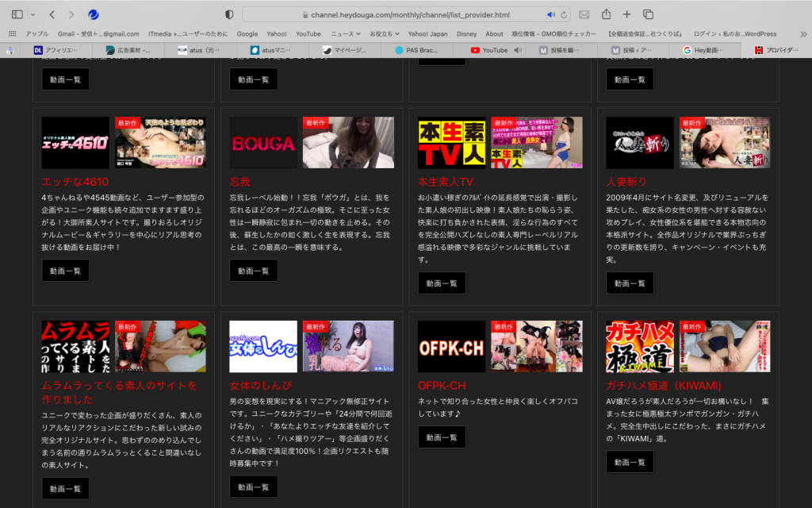Screen dimensions: 812x508
Task: Open the mail envelope toolbar icon
Action: pyautogui.click(x=584, y=14)
